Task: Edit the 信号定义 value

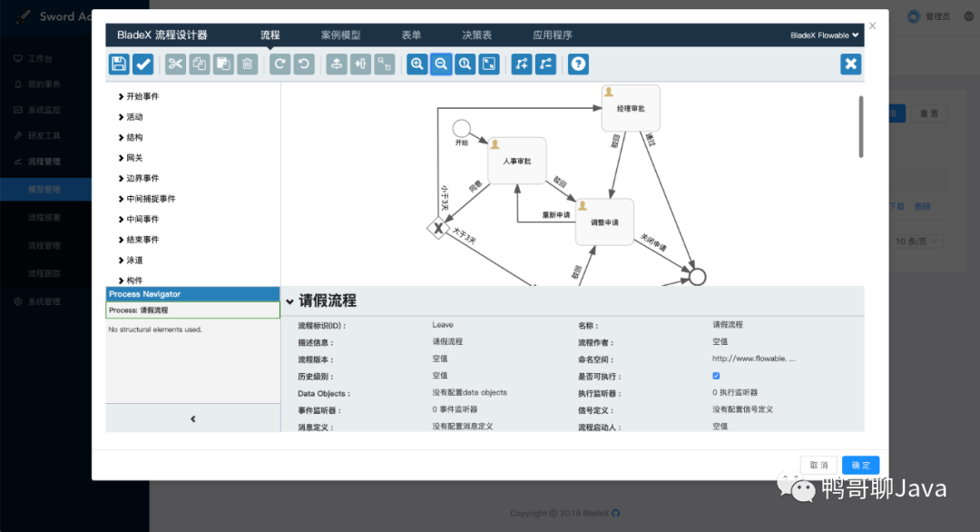Action: pos(742,409)
